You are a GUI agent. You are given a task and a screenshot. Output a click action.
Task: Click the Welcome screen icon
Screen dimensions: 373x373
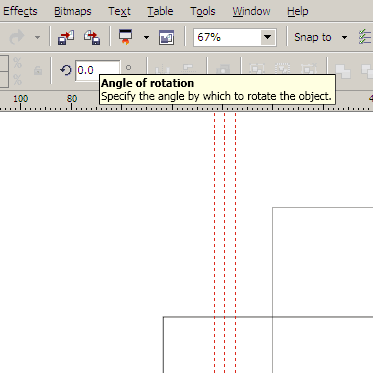[x=166, y=37]
